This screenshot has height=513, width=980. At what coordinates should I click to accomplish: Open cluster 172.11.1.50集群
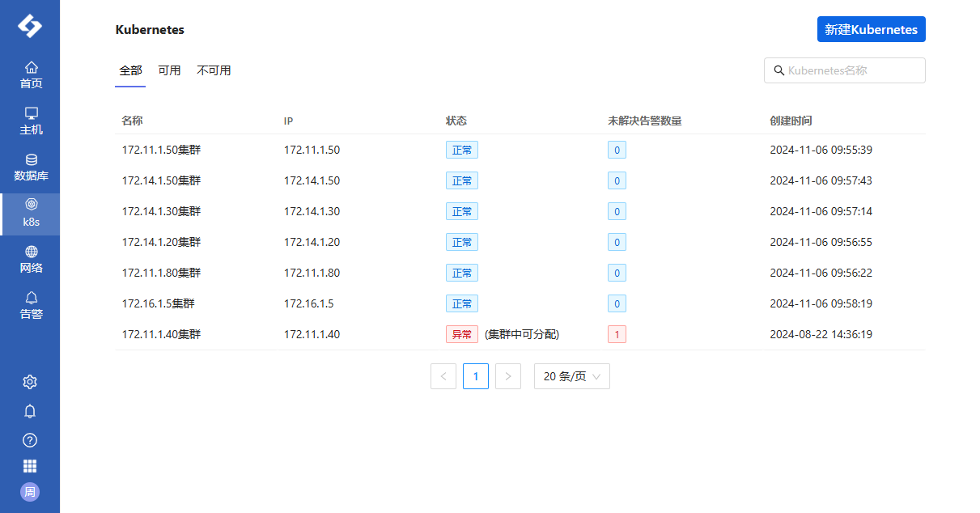[x=161, y=150]
